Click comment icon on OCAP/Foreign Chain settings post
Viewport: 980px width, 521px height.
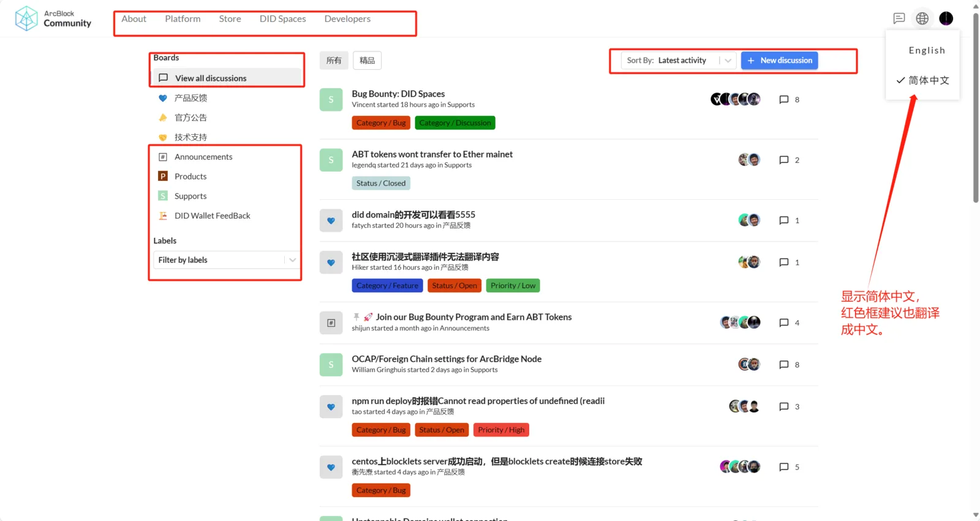point(784,365)
